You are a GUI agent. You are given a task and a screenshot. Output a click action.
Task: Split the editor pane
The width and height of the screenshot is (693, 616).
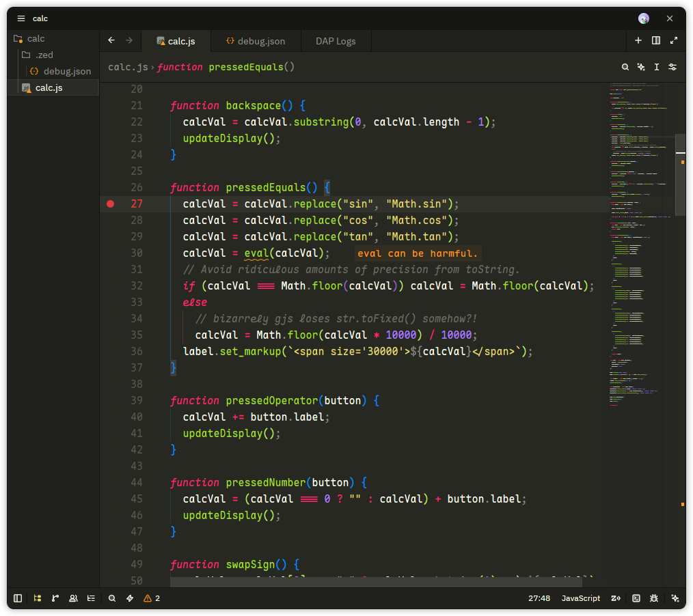tap(656, 40)
